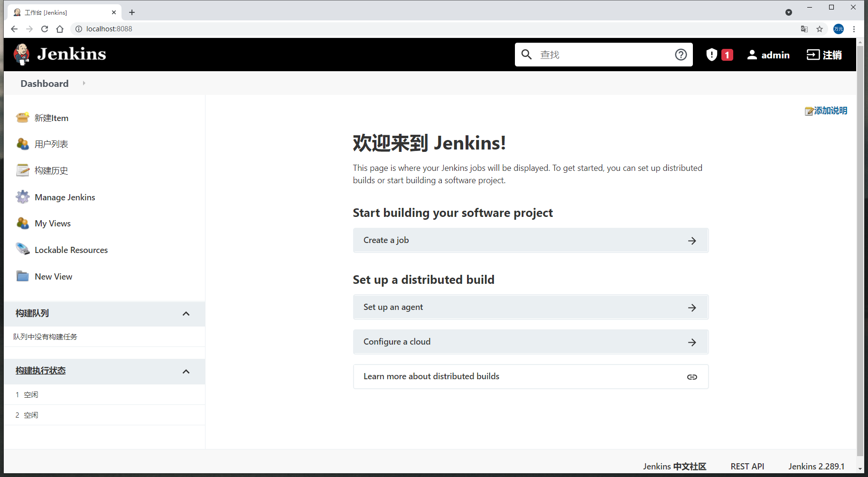868x477 pixels.
Task: Open the Create a job arrow
Action: pyautogui.click(x=692, y=241)
